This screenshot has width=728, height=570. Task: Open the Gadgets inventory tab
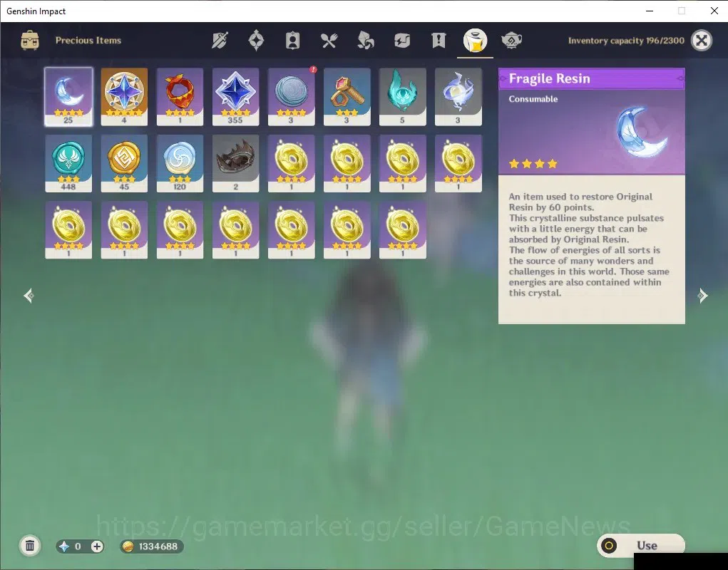(x=402, y=41)
